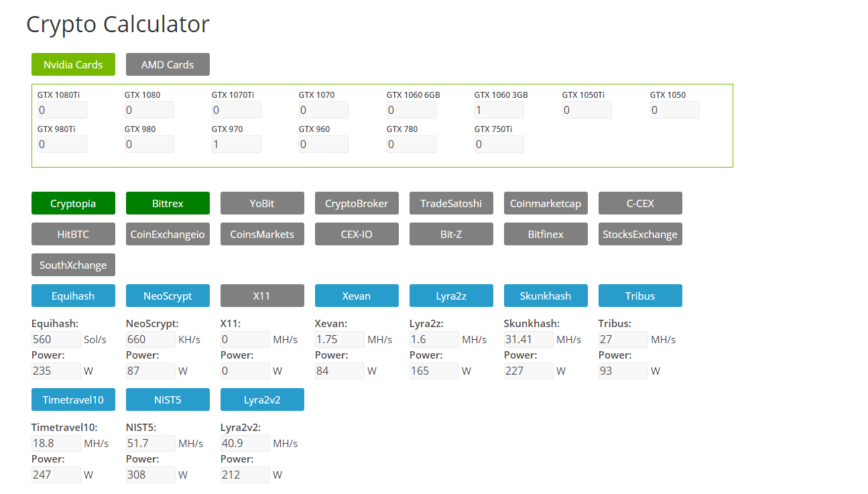Select the X11 MH/s hashrate field

[245, 339]
